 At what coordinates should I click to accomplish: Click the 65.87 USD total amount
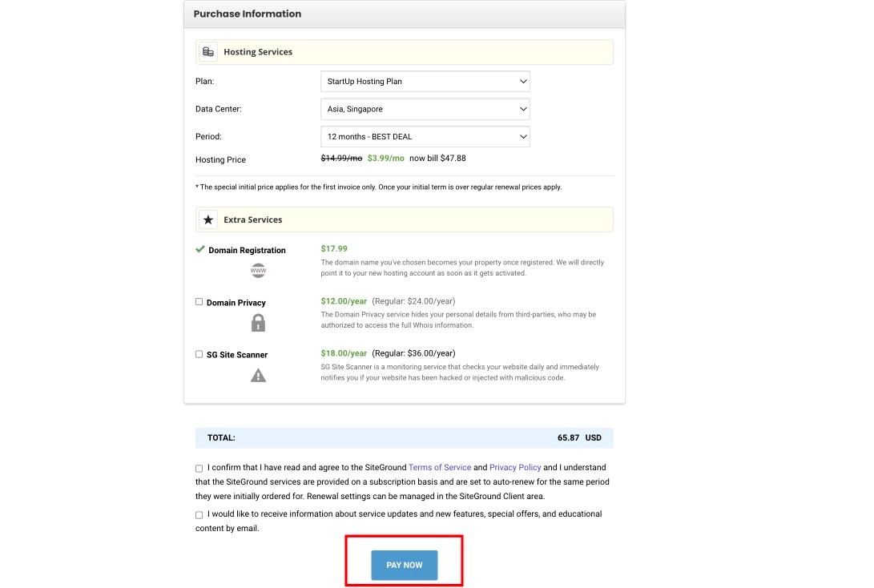click(578, 437)
